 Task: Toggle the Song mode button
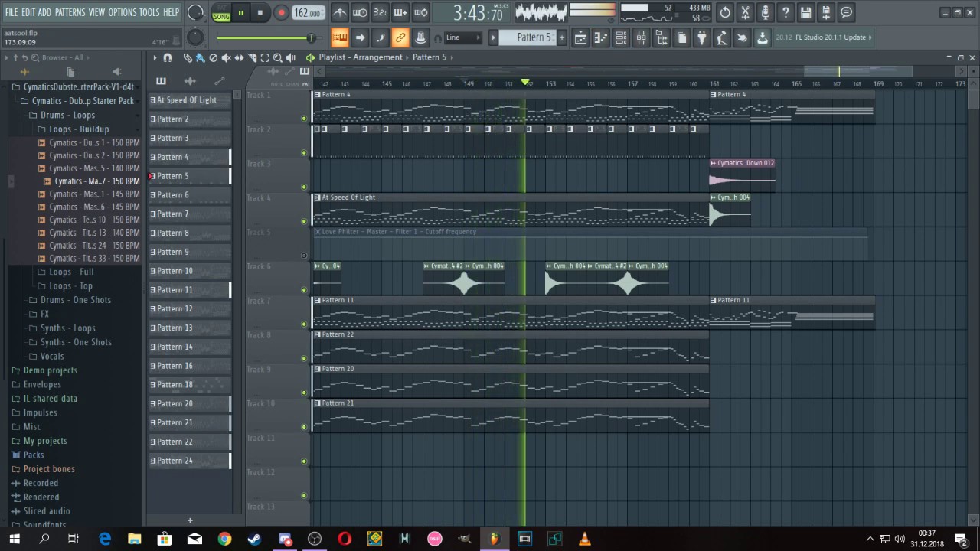(x=221, y=16)
